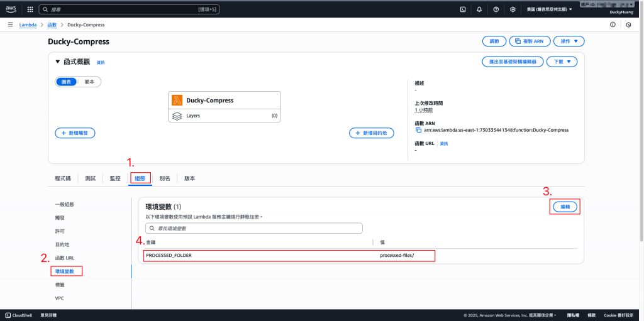Image resolution: width=644 pixels, height=321 pixels.
Task: Select 觸發 in side menu
Action: click(x=60, y=217)
